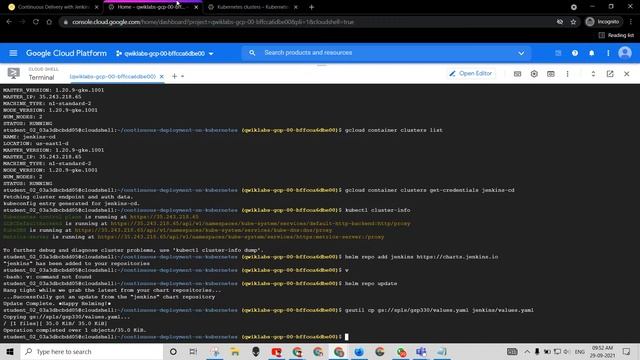
Task: Open Cortana circle on the taskbar
Action: (x=173, y=351)
